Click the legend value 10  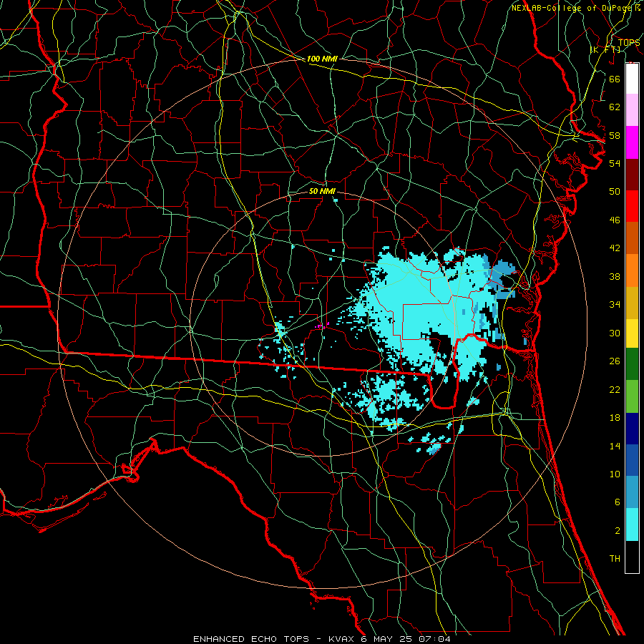615,474
